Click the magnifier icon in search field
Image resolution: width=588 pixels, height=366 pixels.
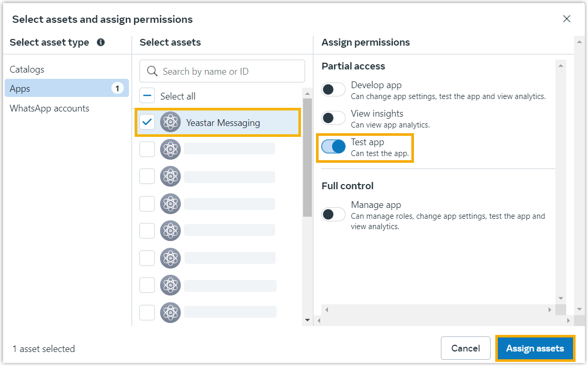[152, 71]
